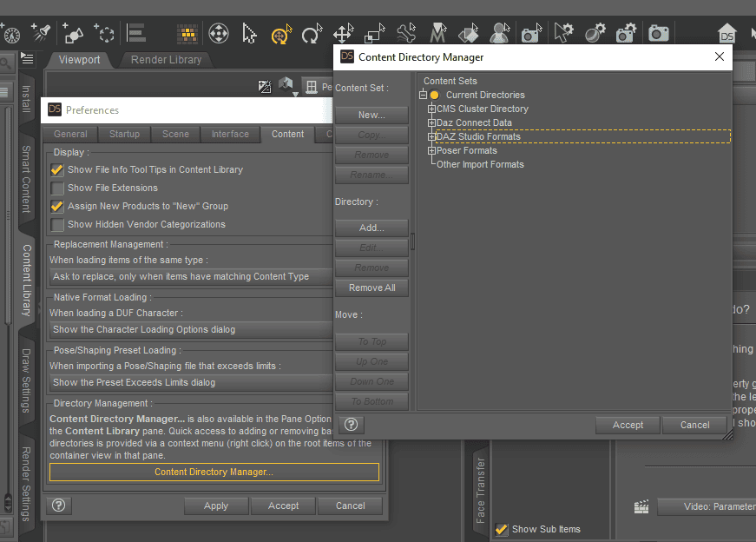Screen dimensions: 756x542
Task: Select the Scale tool
Action: tap(374, 33)
